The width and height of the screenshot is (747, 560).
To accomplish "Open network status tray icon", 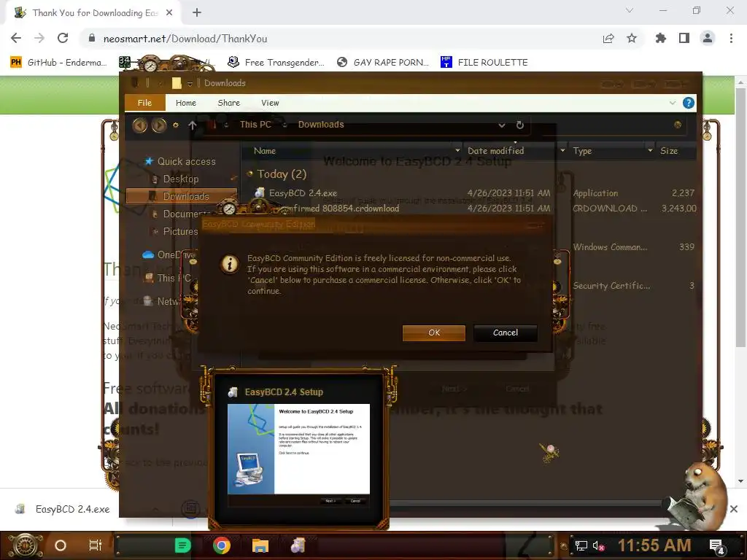I will point(581,545).
